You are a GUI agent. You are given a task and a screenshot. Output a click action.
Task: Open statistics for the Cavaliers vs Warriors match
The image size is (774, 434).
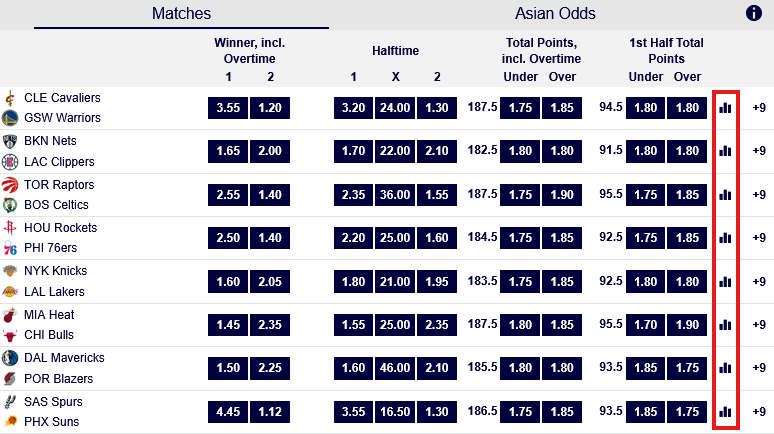click(726, 107)
